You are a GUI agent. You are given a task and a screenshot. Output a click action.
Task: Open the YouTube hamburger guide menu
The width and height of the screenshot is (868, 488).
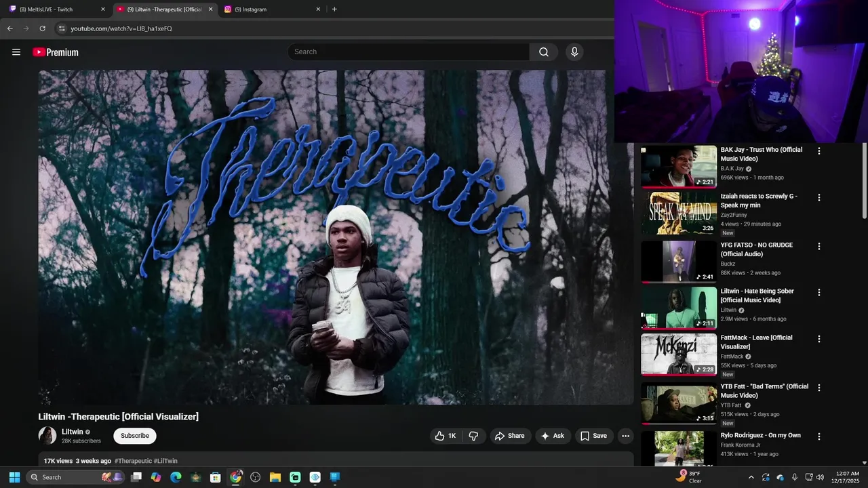coord(16,52)
